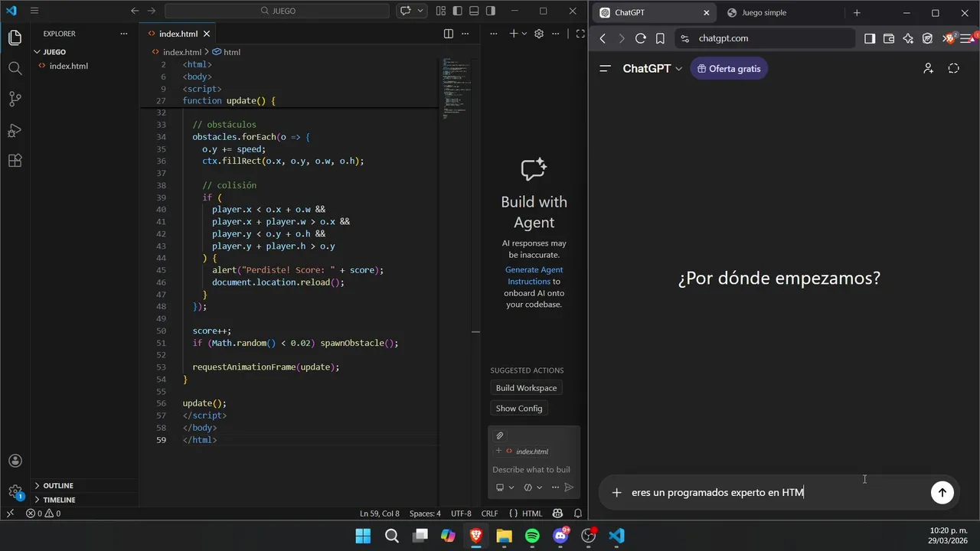Open Customize Layout in VS Code title bar

pos(441,11)
